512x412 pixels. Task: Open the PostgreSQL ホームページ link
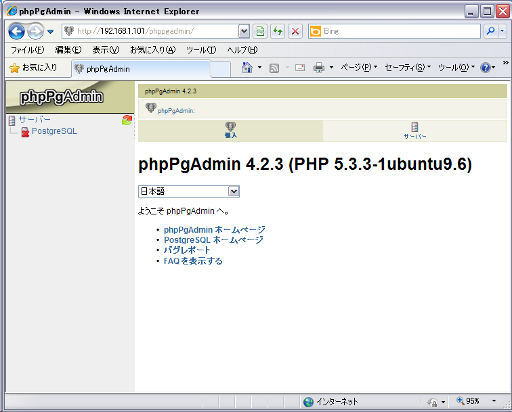tap(214, 240)
